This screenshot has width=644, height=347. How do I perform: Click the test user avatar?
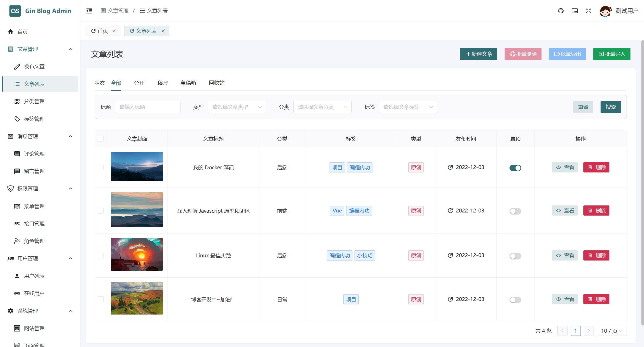[605, 11]
